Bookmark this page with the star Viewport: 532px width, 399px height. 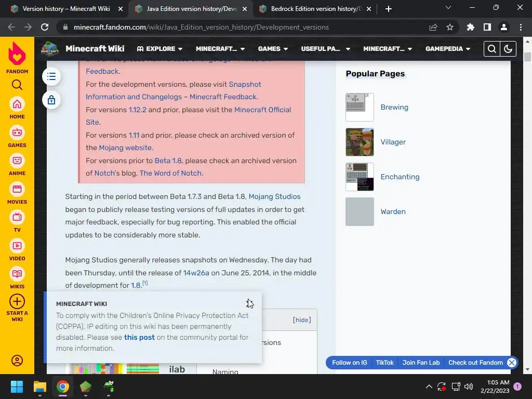tap(450, 27)
